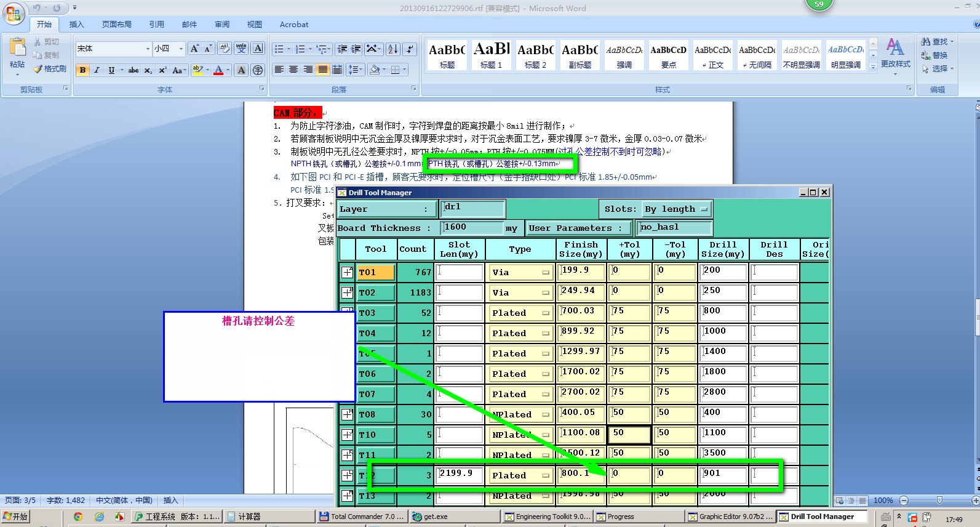Apply red font color swatch
Viewport: 980px width, 527px height.
218,70
